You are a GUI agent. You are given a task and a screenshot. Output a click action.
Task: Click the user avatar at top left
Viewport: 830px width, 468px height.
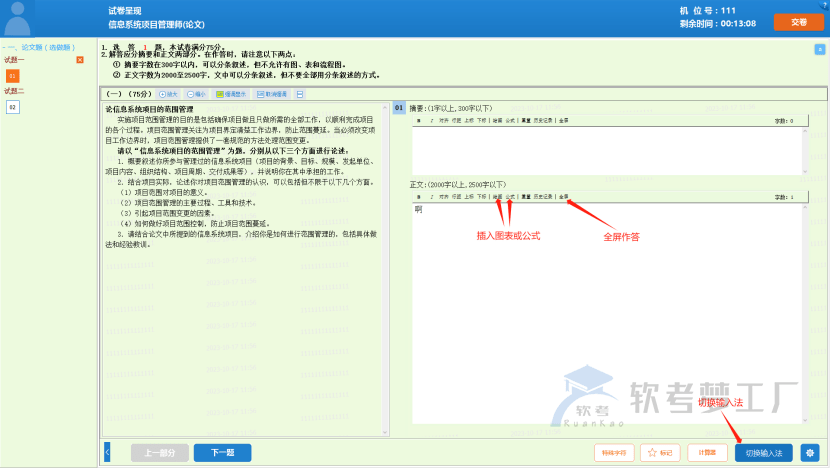(17, 17)
